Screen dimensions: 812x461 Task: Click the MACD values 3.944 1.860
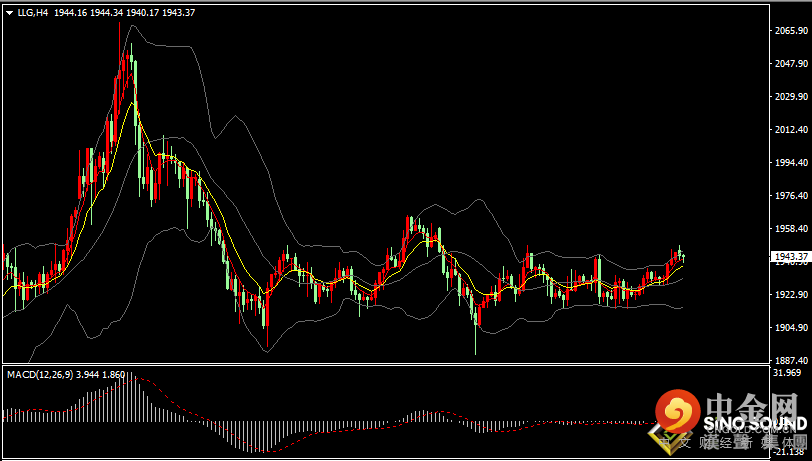100,374
